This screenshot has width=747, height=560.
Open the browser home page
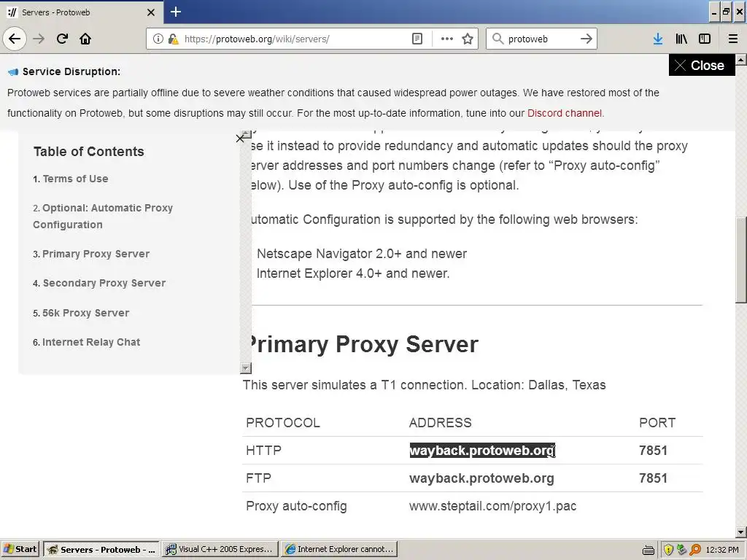pos(85,39)
